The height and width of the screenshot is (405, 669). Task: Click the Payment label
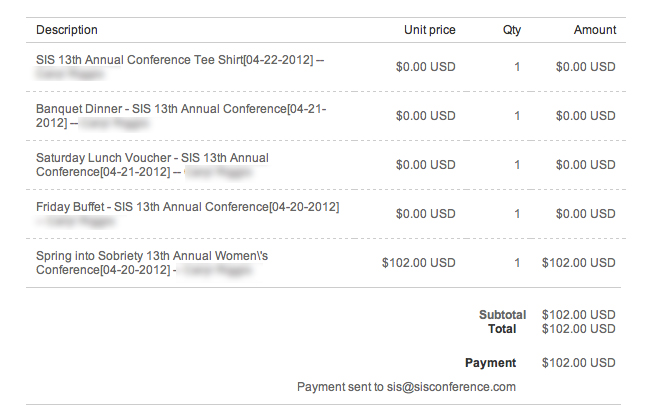pyautogui.click(x=490, y=363)
